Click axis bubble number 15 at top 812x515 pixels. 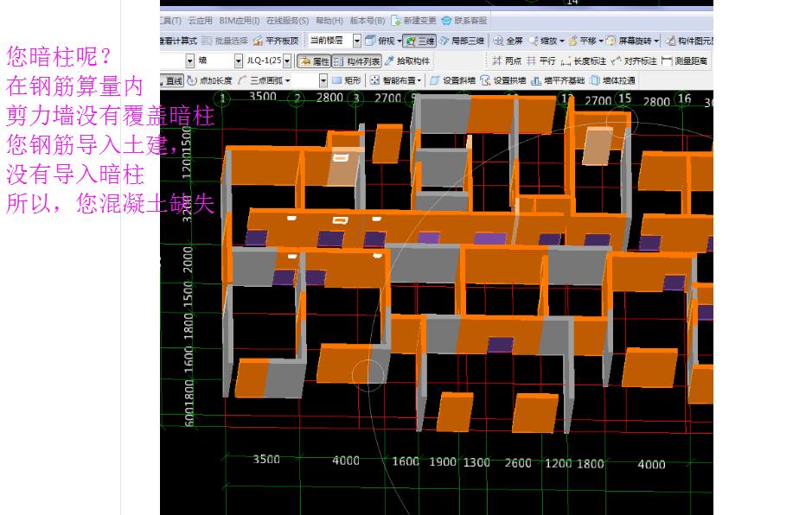point(625,99)
